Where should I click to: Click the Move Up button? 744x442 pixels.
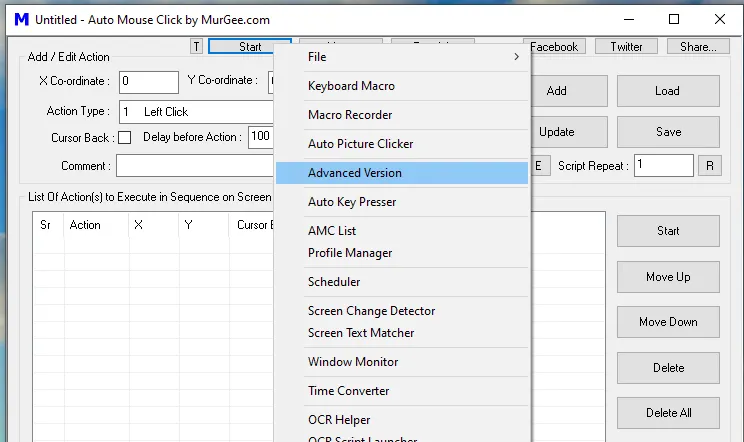point(668,277)
